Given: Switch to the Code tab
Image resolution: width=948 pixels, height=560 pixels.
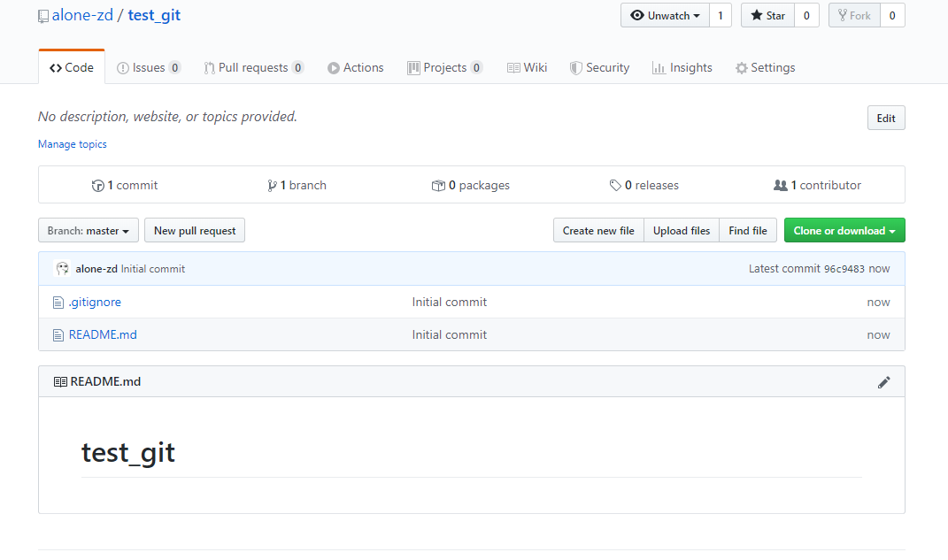Looking at the screenshot, I should (x=72, y=67).
